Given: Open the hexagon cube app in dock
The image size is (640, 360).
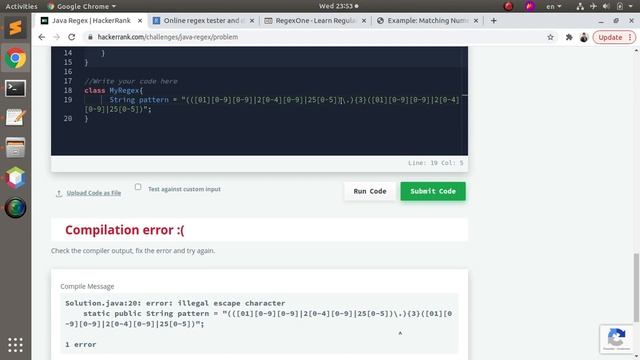Looking at the screenshot, I should (16, 178).
